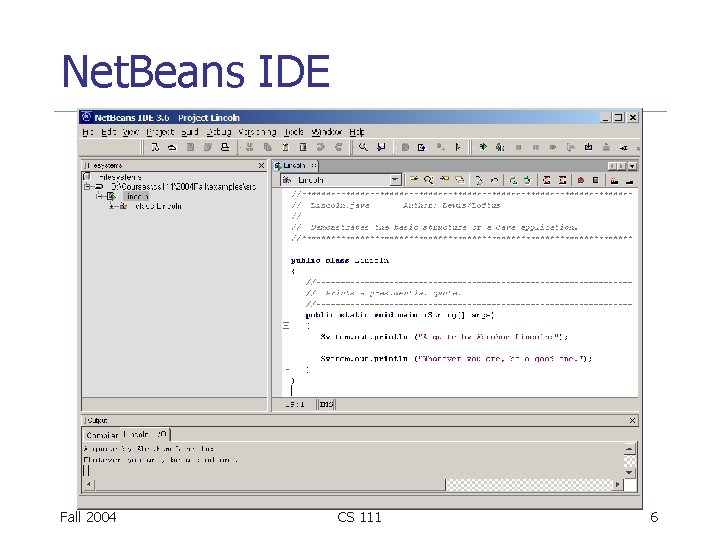Click the output horizontal scrollbar thumb
The height and width of the screenshot is (540, 720).
tap(270, 484)
